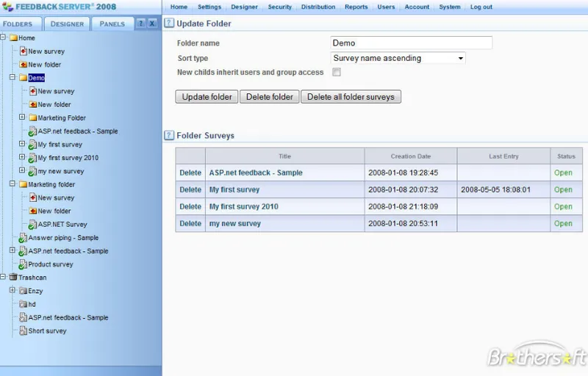The height and width of the screenshot is (376, 588).
Task: Collapse the Demo folder node
Action: pyautogui.click(x=12, y=77)
